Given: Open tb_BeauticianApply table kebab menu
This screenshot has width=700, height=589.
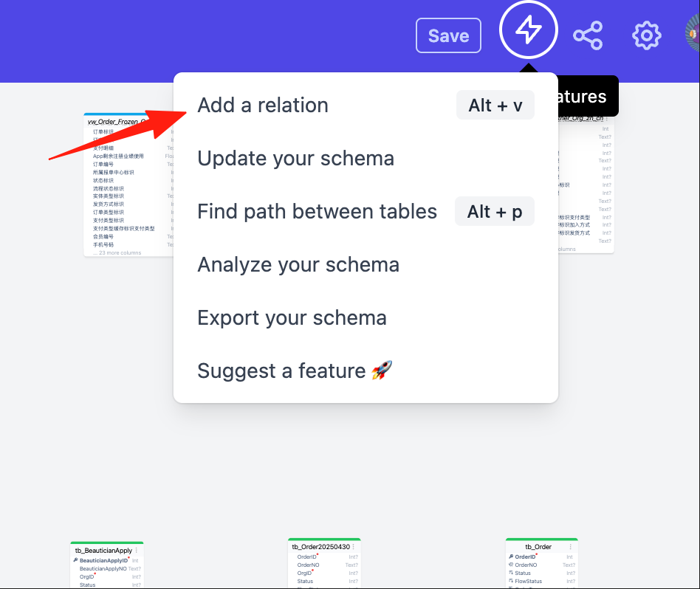Looking at the screenshot, I should [x=137, y=550].
